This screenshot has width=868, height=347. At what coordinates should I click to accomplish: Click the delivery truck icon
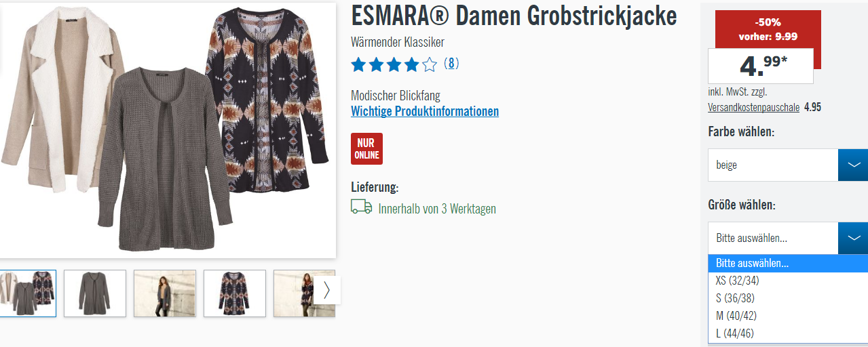pyautogui.click(x=361, y=207)
